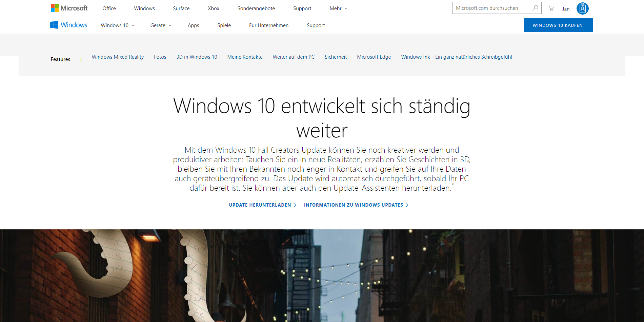644x322 pixels.
Task: Select the Microsoft Edge feature link
Action: [x=374, y=57]
